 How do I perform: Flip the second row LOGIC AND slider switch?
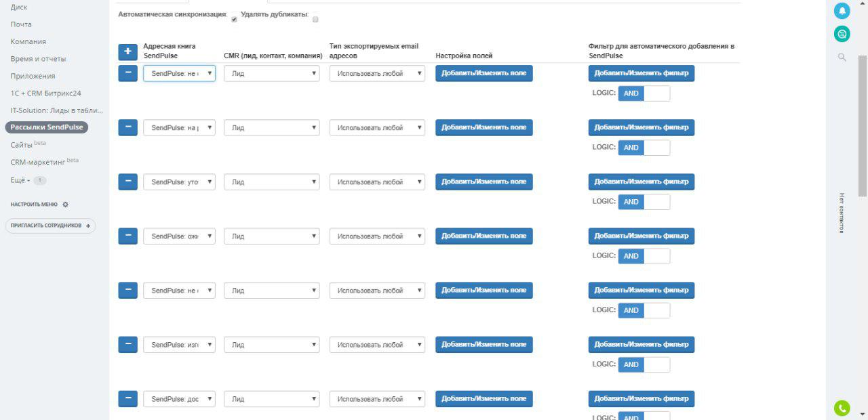point(644,148)
